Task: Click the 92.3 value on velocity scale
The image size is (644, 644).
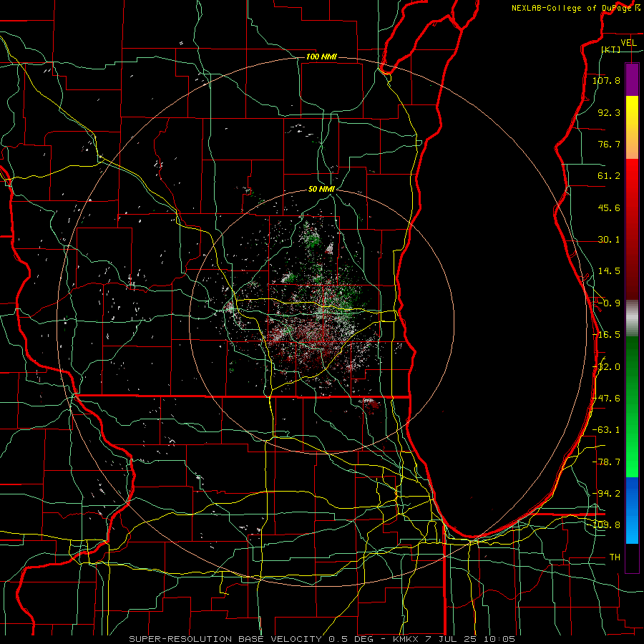Action: [x=609, y=112]
